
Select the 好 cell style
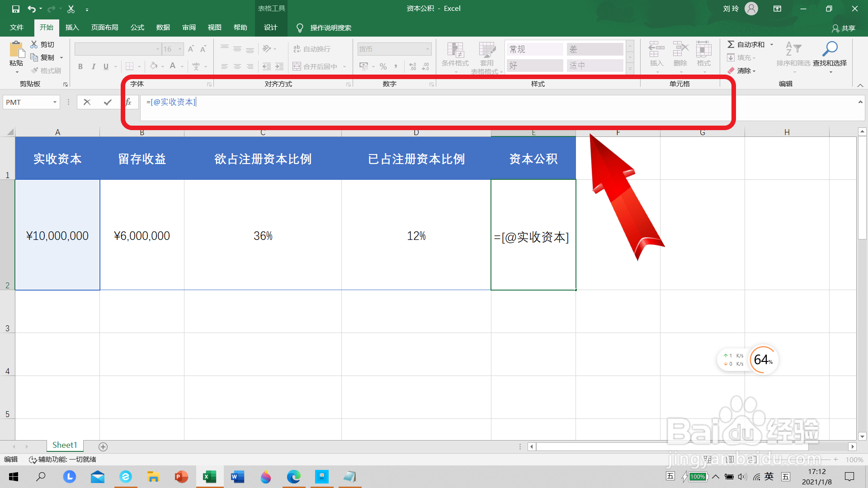535,66
